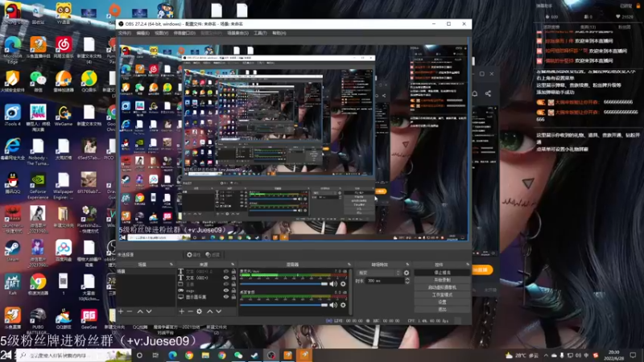Toggle lock on the third source row
644x362 pixels.
pos(233,284)
